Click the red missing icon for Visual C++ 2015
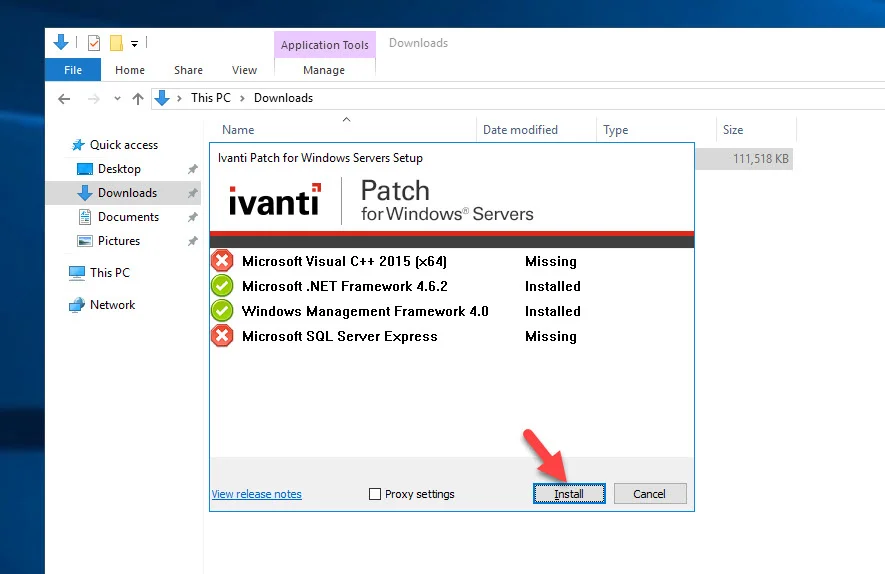This screenshot has width=885, height=574. (x=222, y=261)
